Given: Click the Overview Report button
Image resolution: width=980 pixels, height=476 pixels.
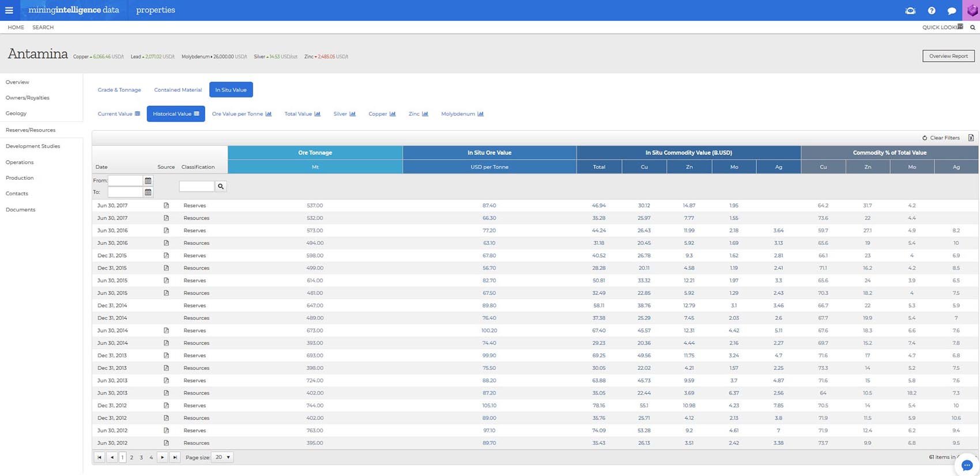Looking at the screenshot, I should pyautogui.click(x=948, y=56).
